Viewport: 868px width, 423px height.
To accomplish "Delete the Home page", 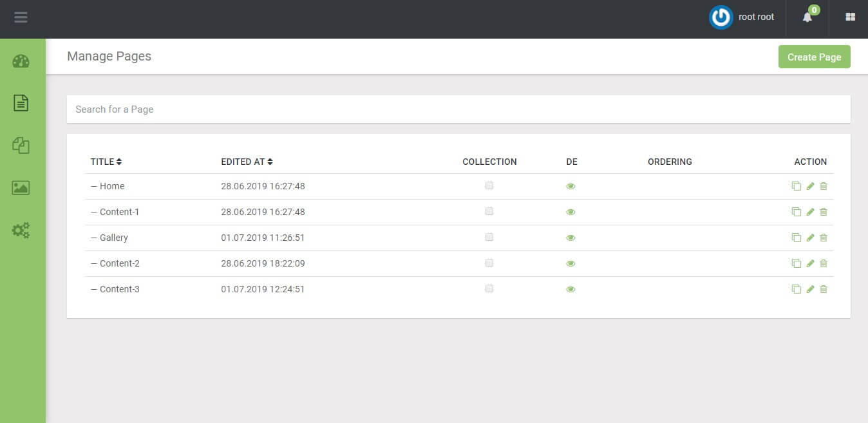I will (824, 186).
